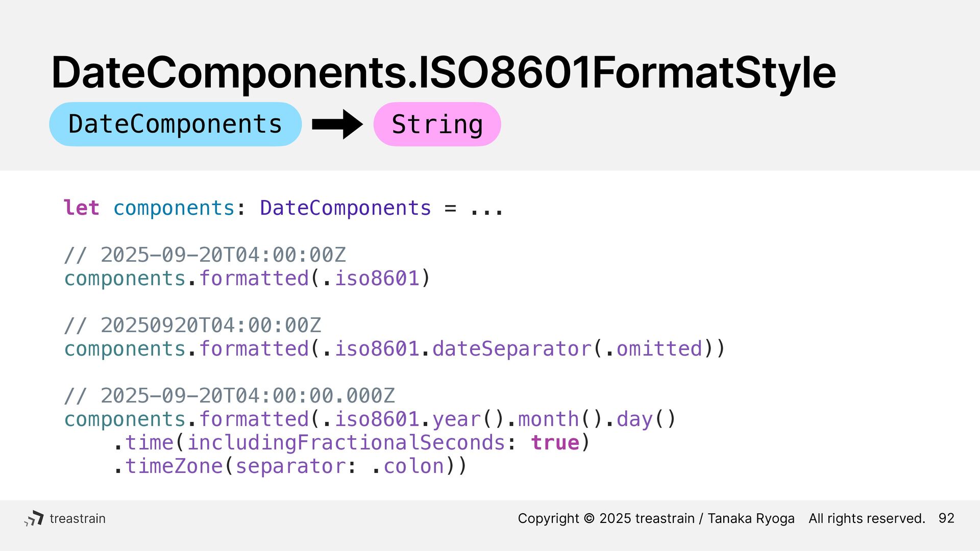The image size is (980, 551).
Task: Select the pink String pill
Action: pos(437,124)
